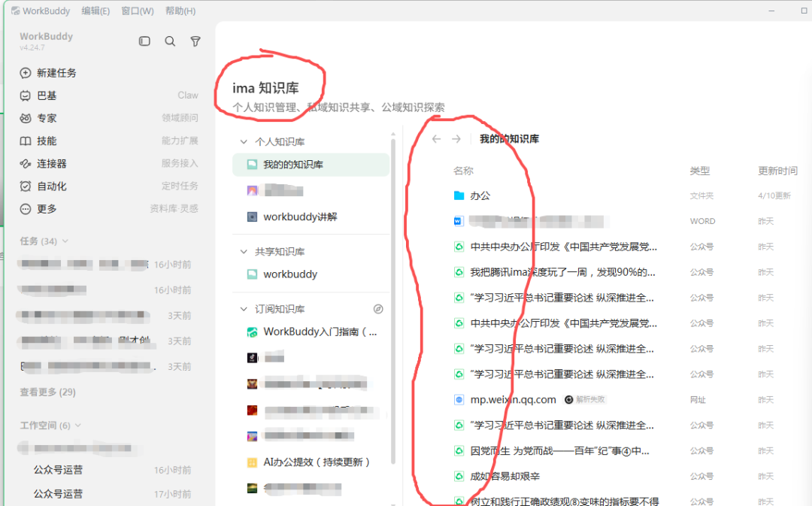Select 我的的知识库 in the tree
This screenshot has height=506, width=812.
(311, 165)
